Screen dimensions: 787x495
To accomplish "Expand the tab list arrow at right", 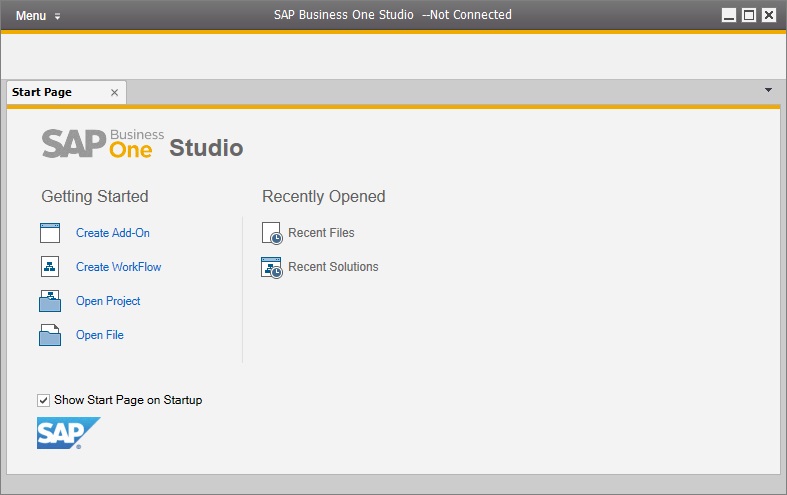I will coord(768,90).
